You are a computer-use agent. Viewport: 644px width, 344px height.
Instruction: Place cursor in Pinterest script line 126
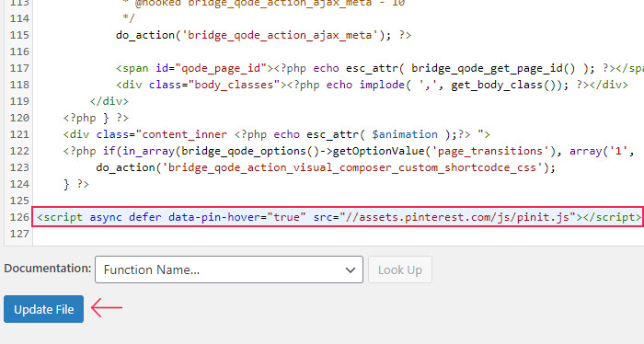click(339, 217)
